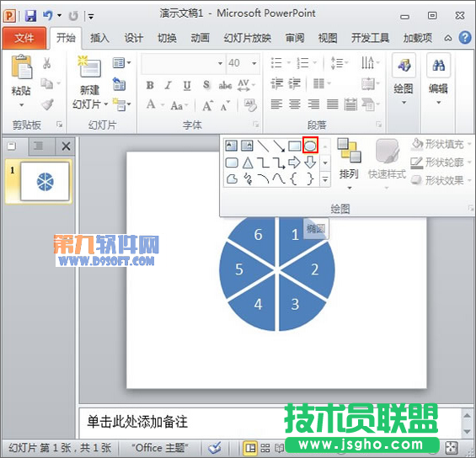Open the 审阅 (Review) tab
This screenshot has height=458, width=476.
coord(295,38)
